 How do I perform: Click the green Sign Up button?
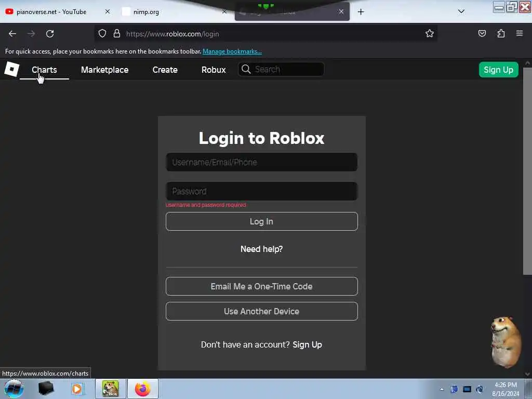click(x=498, y=70)
